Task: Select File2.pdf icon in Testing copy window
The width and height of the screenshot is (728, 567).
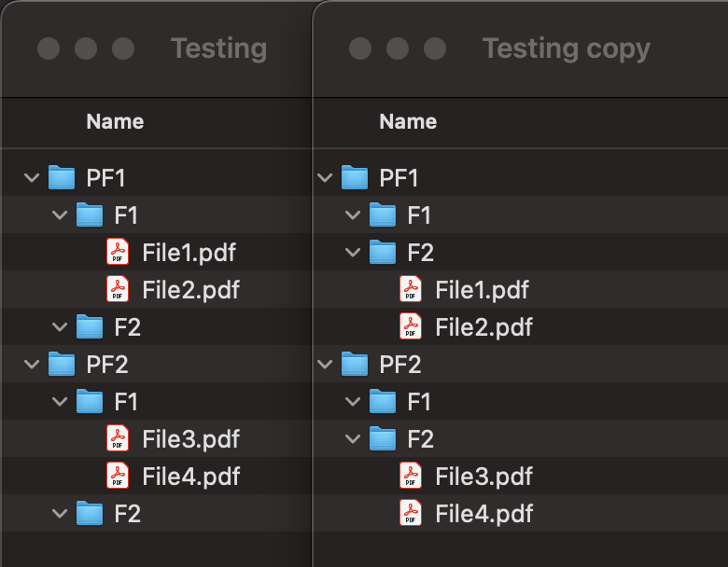Action: pos(411,326)
